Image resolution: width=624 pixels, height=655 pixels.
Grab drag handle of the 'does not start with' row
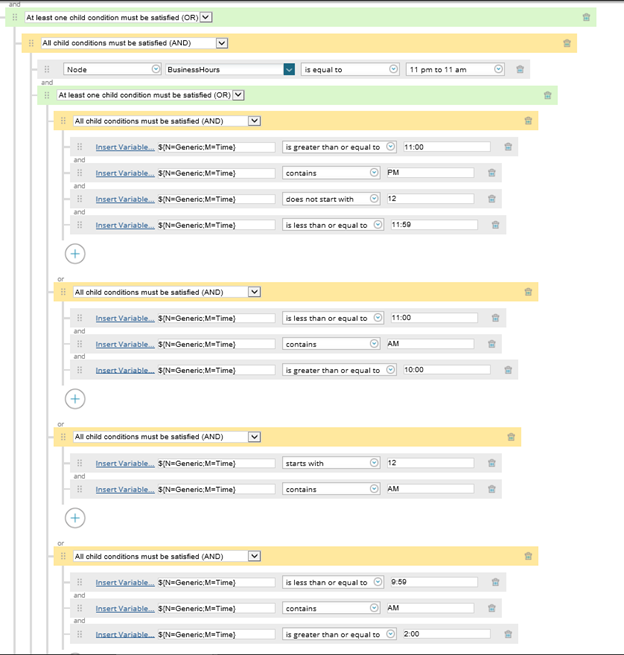click(x=79, y=199)
